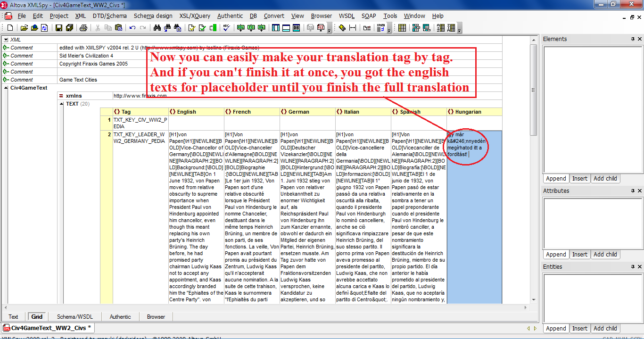Switch to the Text view tab
644x339 pixels.
click(13, 317)
